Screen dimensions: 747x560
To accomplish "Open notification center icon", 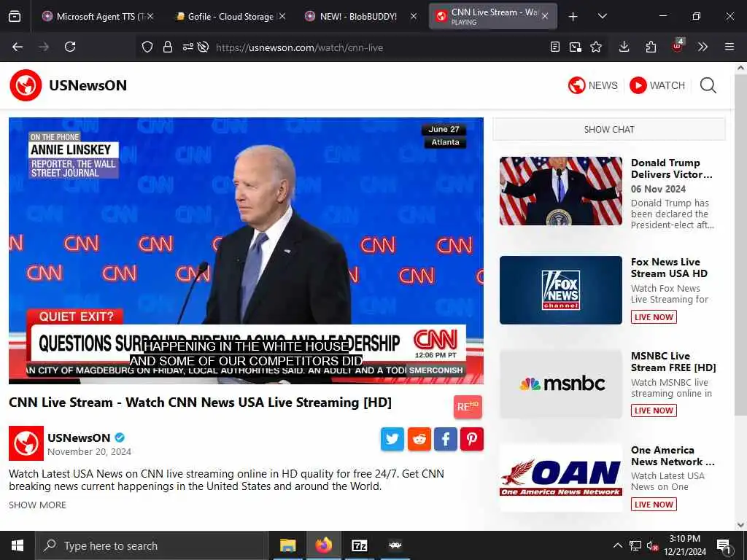I will point(724,546).
